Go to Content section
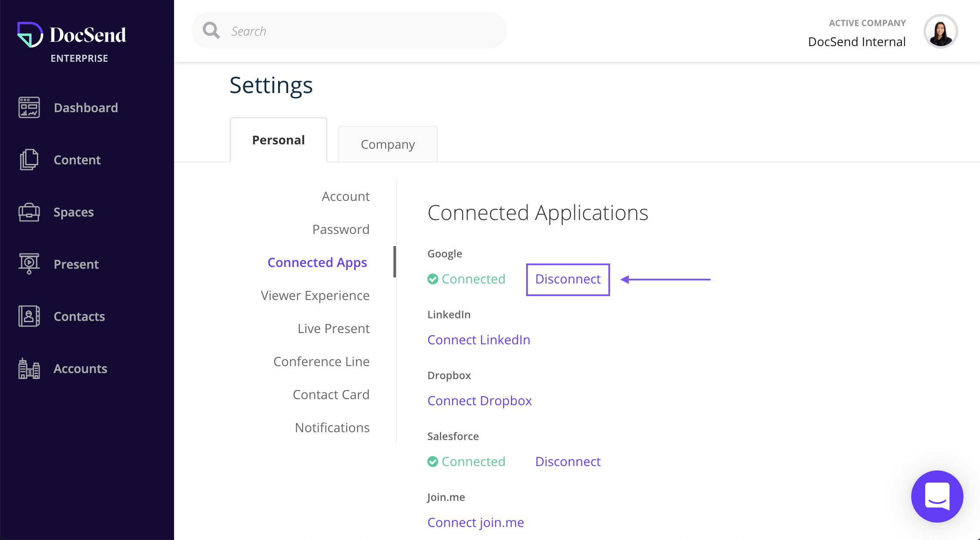 [77, 160]
